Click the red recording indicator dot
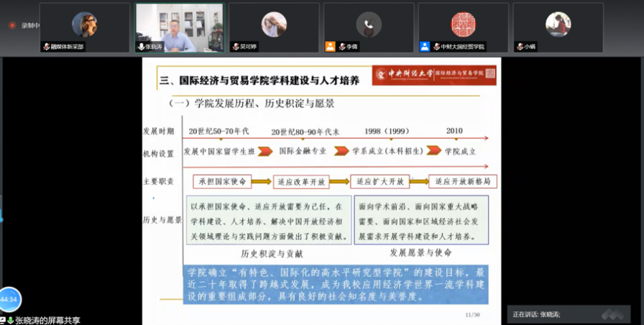The image size is (644, 325). (x=12, y=25)
